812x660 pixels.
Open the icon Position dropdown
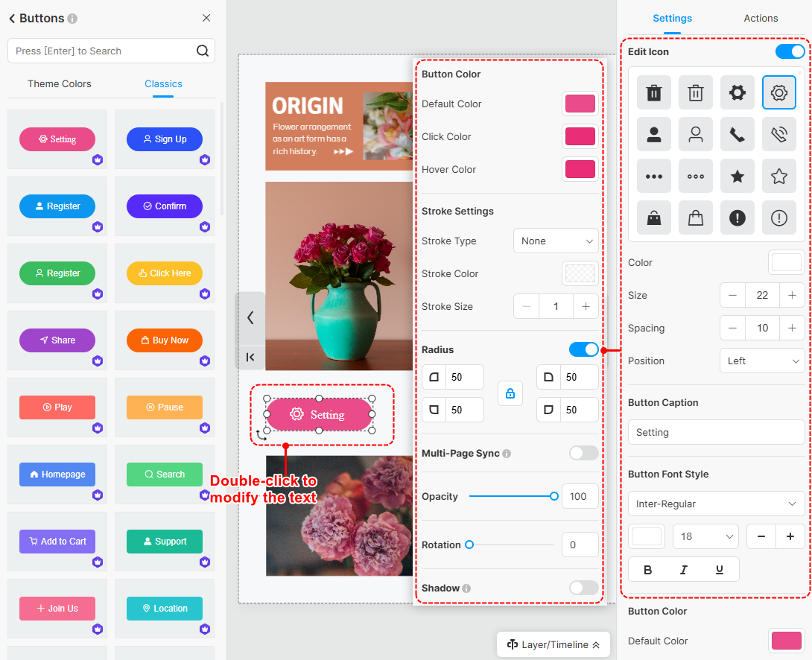pos(762,361)
